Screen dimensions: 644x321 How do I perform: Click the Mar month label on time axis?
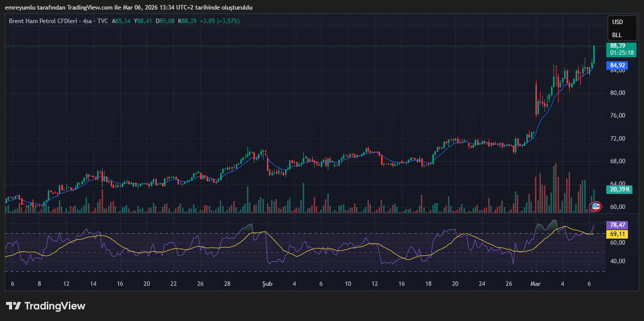click(x=535, y=284)
